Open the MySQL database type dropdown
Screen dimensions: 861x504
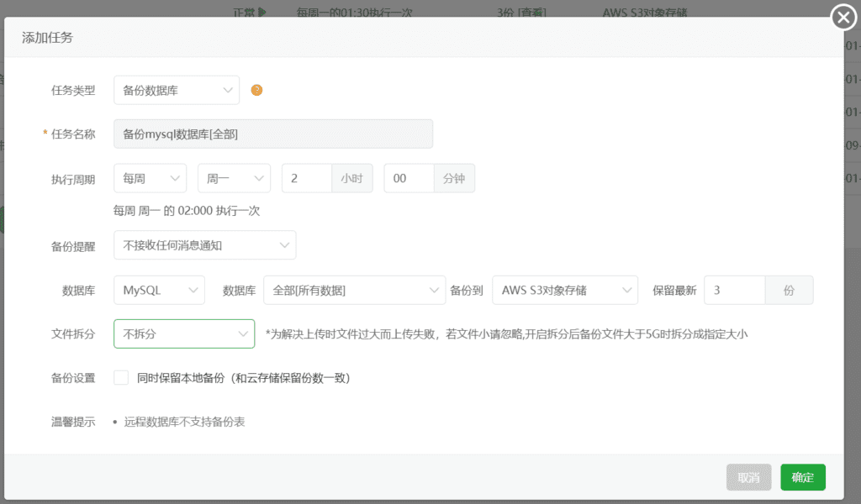[159, 289]
